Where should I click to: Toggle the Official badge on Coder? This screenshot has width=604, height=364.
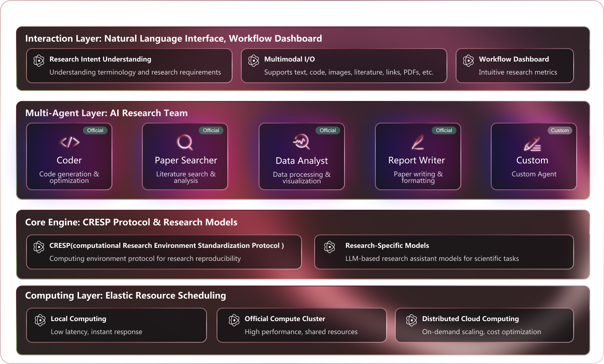pyautogui.click(x=95, y=130)
